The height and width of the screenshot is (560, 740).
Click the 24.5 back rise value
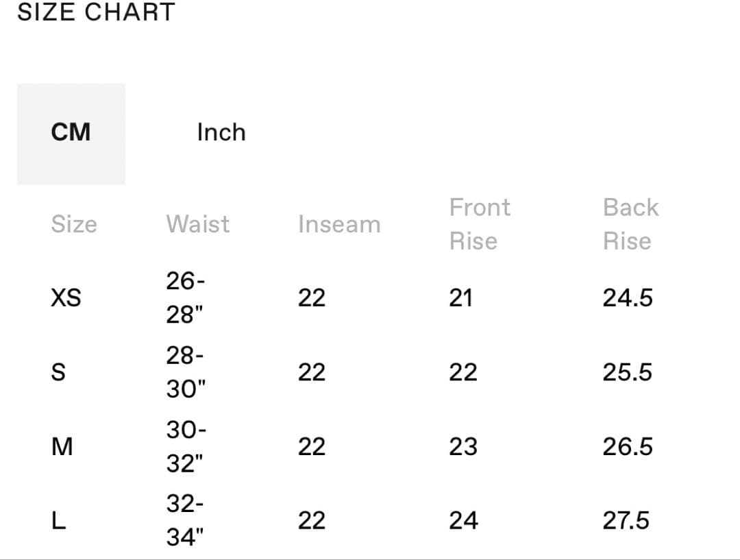[x=628, y=298]
